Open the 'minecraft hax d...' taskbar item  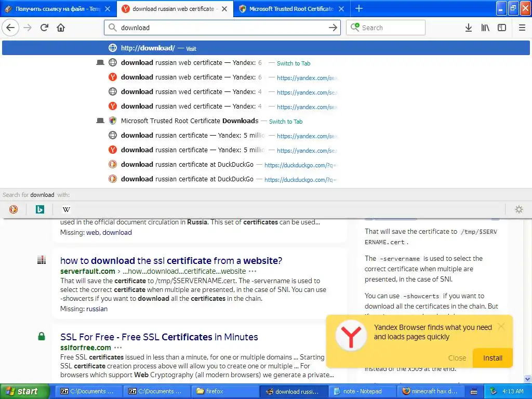pyautogui.click(x=431, y=391)
